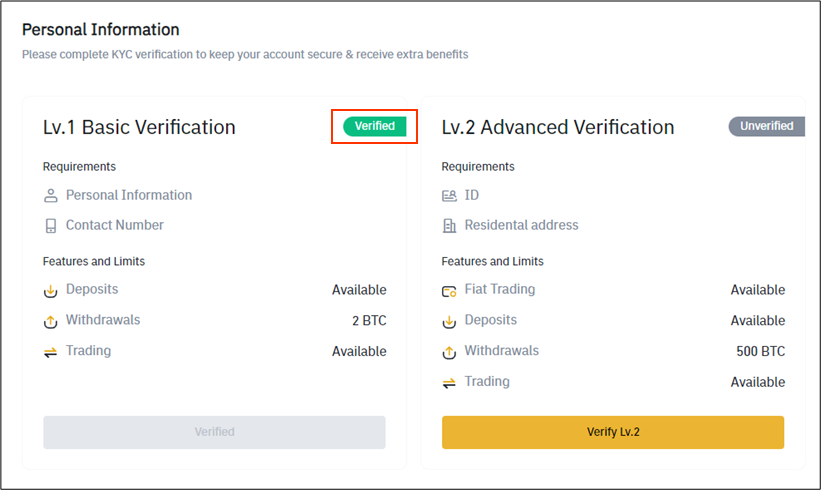
Task: Click Lv.2 Requirements subheading
Action: pyautogui.click(x=478, y=167)
